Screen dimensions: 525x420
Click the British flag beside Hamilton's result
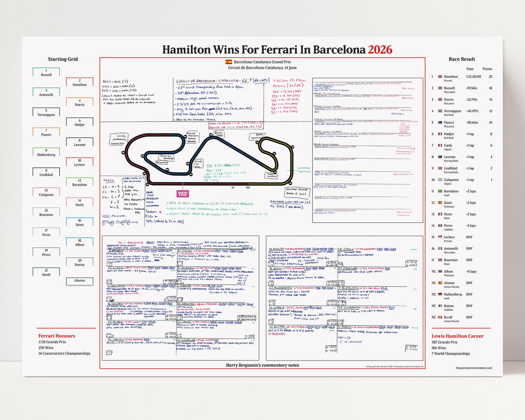[441, 76]
